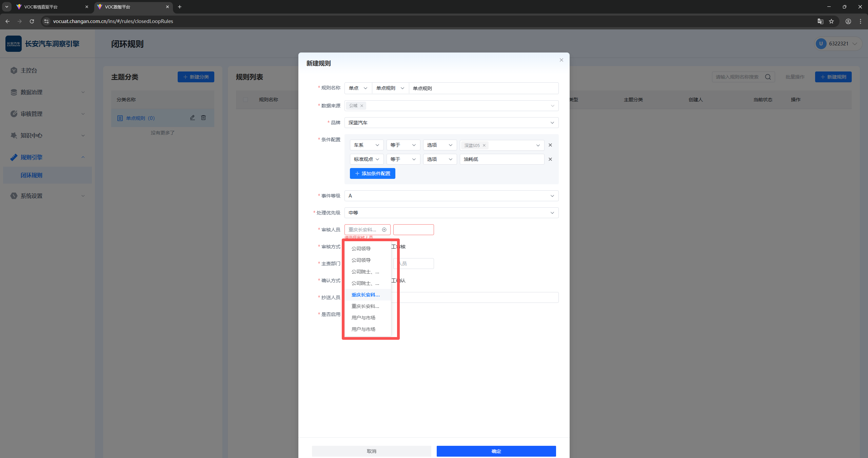Viewport: 868px width, 458px height.
Task: Open the 处理优先级 dropdown showing 中等
Action: pos(451,213)
